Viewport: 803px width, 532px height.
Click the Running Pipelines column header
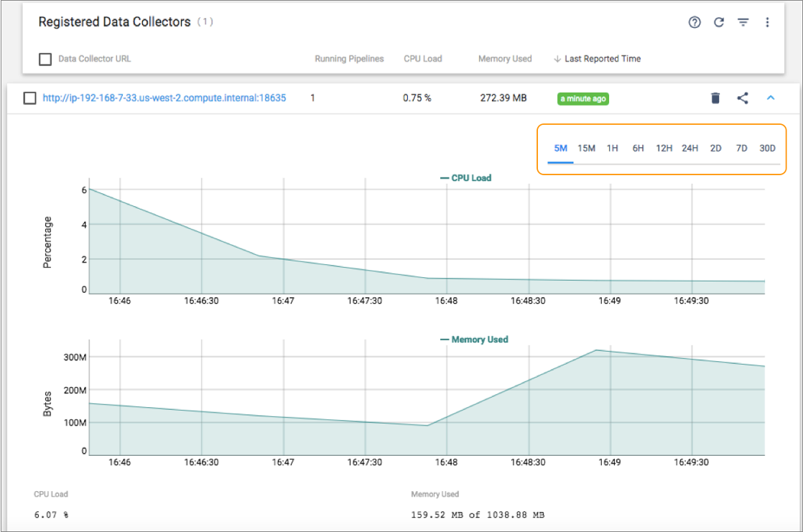(350, 58)
